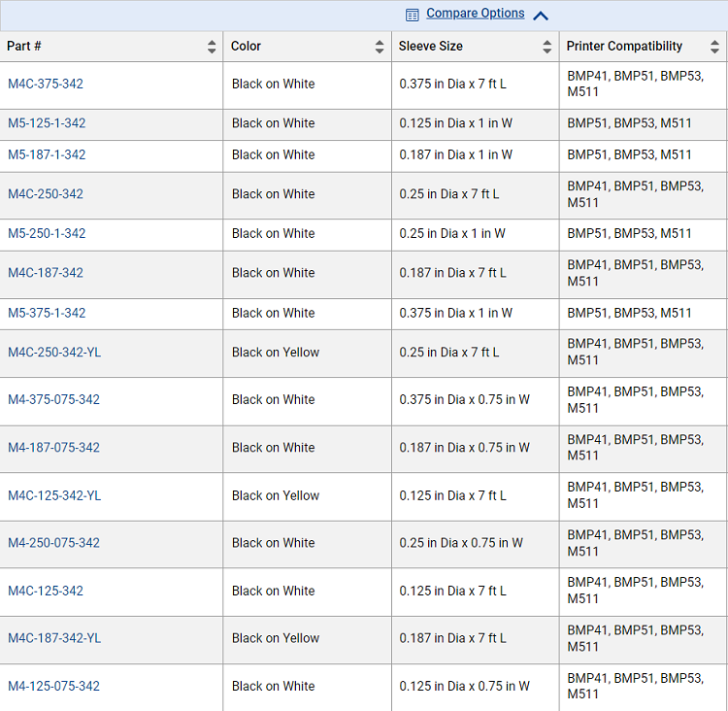Click the Printer Compatibility header text
728x711 pixels.
(624, 46)
